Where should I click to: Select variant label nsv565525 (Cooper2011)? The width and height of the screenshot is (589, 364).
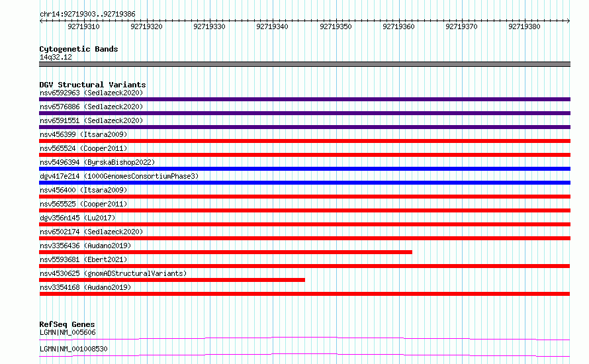pyautogui.click(x=83, y=204)
